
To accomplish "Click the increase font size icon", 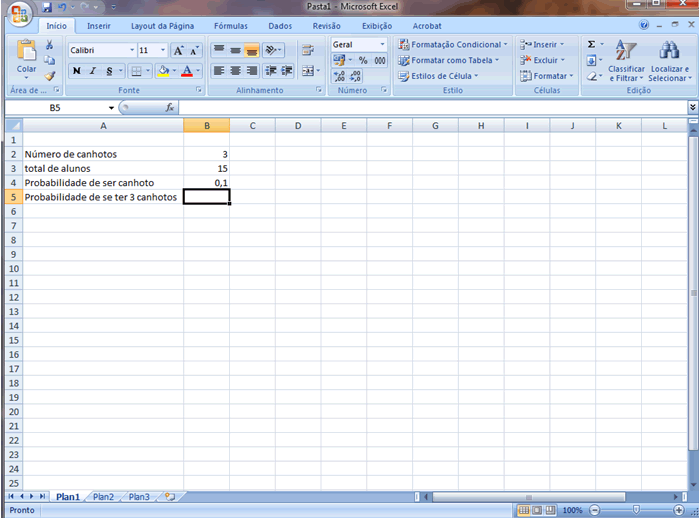I will (x=178, y=50).
